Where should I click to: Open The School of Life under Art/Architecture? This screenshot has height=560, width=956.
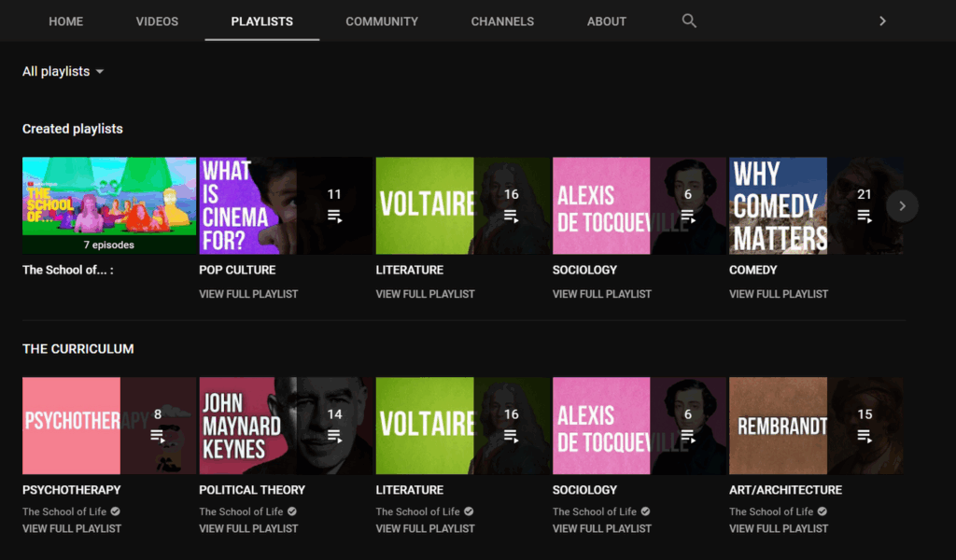click(771, 511)
